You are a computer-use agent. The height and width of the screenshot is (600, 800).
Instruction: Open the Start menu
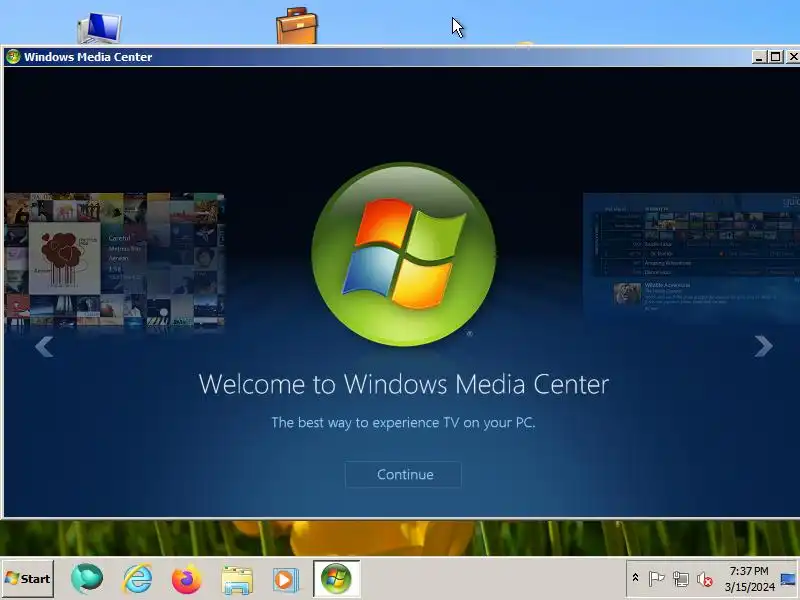click(x=28, y=579)
